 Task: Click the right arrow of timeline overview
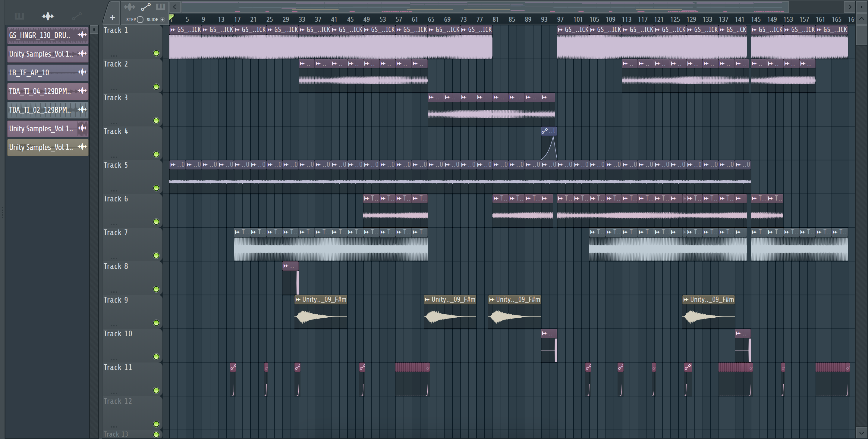pyautogui.click(x=850, y=7)
